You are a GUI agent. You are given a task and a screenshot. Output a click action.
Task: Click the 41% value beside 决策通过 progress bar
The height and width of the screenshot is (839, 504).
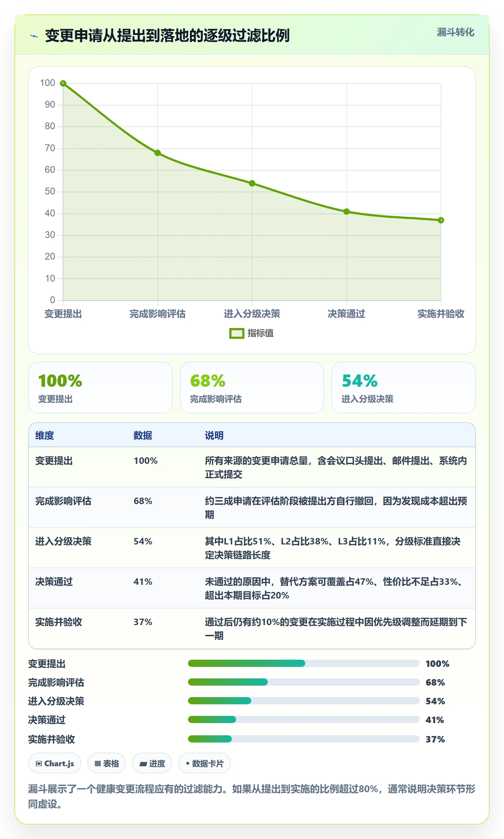(435, 720)
